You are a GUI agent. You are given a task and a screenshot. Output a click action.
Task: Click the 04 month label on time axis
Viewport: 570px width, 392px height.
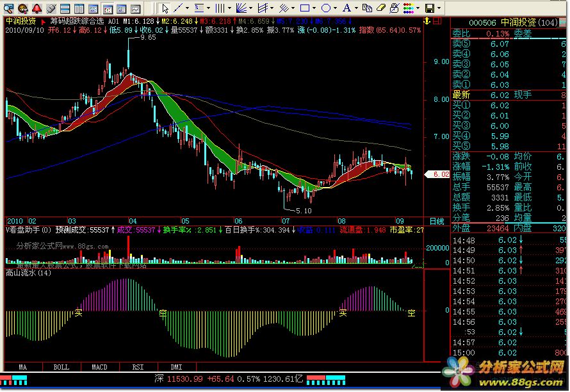tap(133, 221)
